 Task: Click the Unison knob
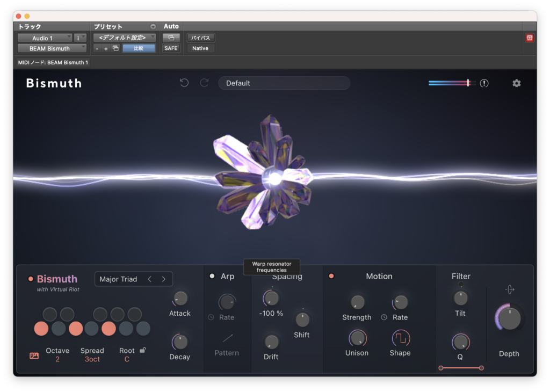coord(357,338)
